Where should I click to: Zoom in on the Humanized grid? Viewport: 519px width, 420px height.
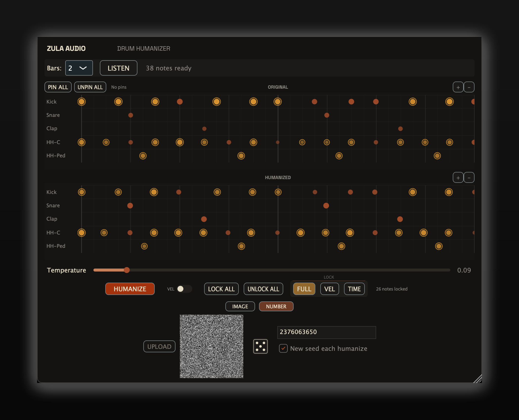pyautogui.click(x=458, y=178)
